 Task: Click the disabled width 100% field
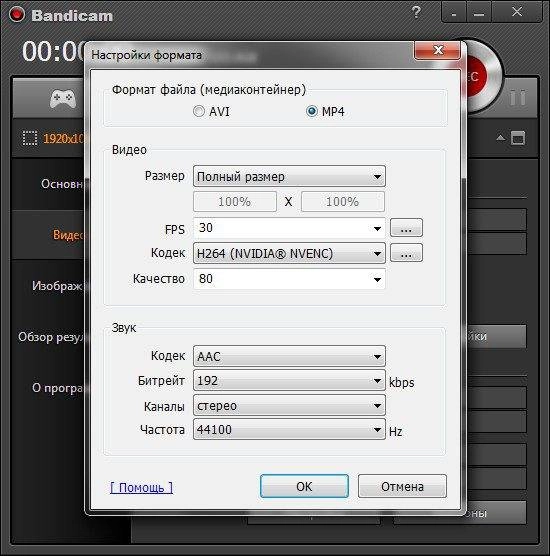[235, 202]
